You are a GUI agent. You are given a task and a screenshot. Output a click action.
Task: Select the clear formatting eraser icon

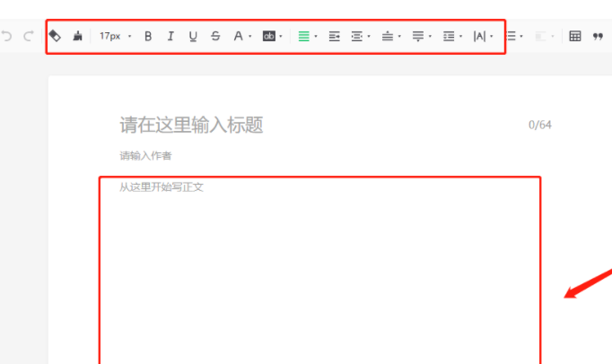click(55, 37)
